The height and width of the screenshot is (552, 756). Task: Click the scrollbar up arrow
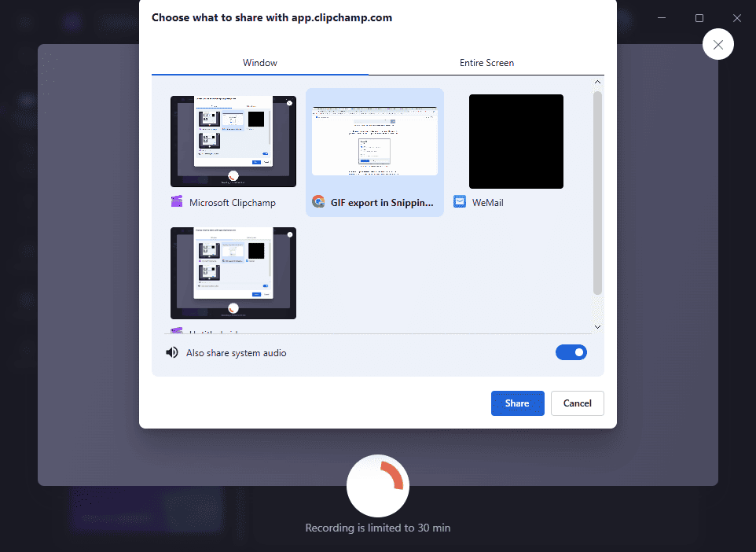pyautogui.click(x=597, y=81)
